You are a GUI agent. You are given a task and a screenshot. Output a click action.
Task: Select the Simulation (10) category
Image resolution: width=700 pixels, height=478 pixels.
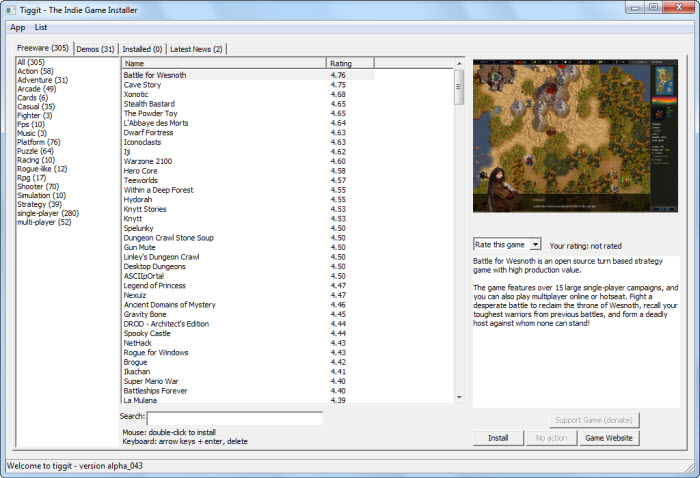click(41, 195)
